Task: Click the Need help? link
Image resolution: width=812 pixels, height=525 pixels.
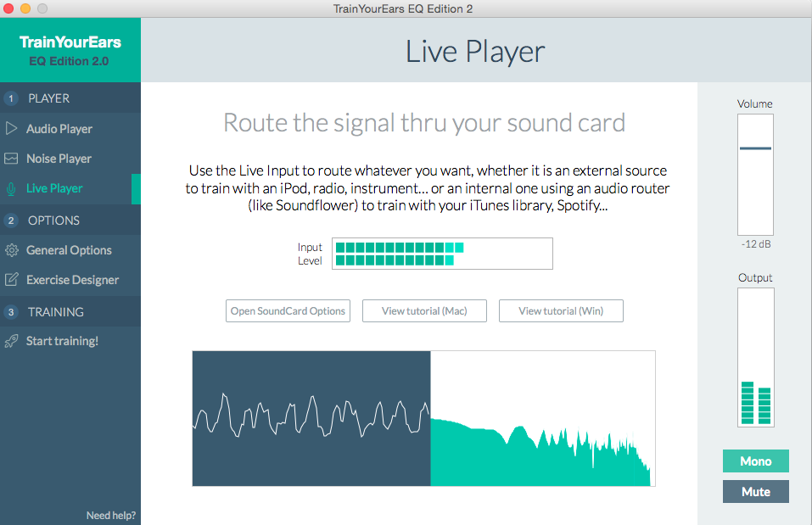Action: pyautogui.click(x=110, y=516)
